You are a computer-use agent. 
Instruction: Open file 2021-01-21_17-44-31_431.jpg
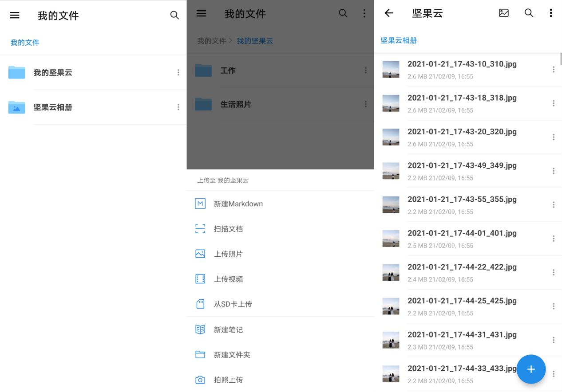pyautogui.click(x=468, y=340)
